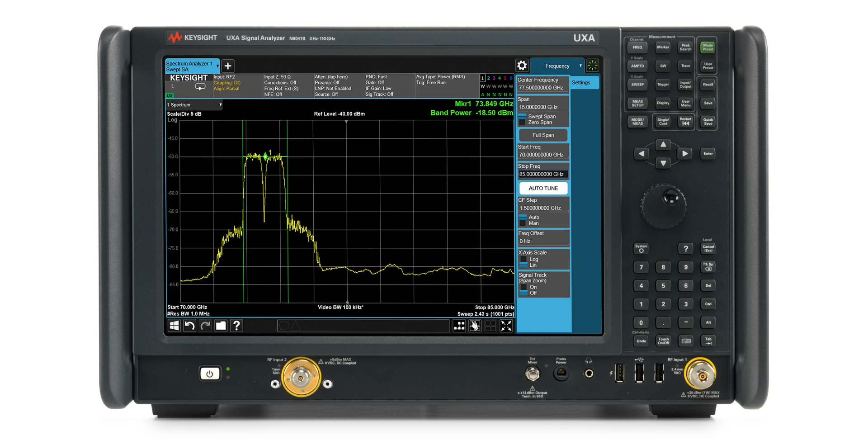Click the Stop Freq 85.000000000 GHz field
Image resolution: width=868 pixels, height=445 pixels.
(543, 174)
